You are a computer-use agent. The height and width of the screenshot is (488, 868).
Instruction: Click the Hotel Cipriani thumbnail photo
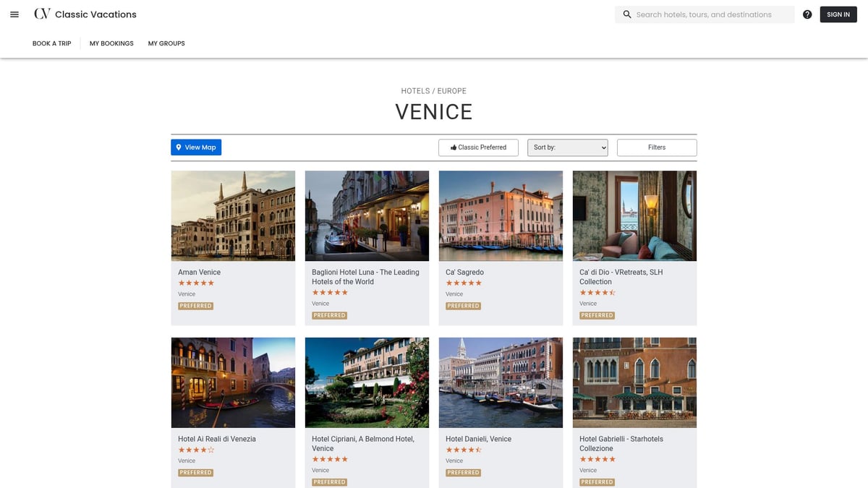367,382
